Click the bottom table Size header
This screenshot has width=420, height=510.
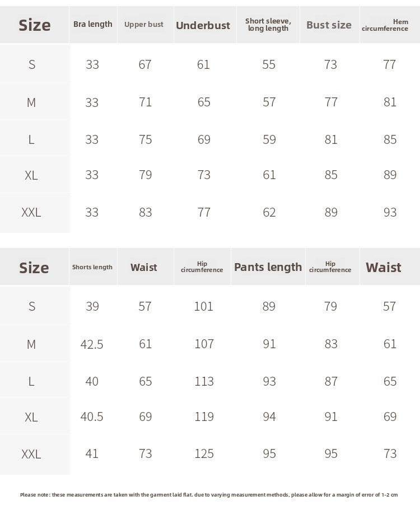pyautogui.click(x=34, y=268)
